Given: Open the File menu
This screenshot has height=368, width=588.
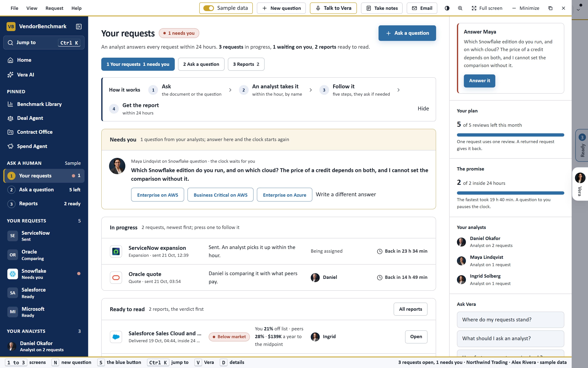Looking at the screenshot, I should 14,8.
